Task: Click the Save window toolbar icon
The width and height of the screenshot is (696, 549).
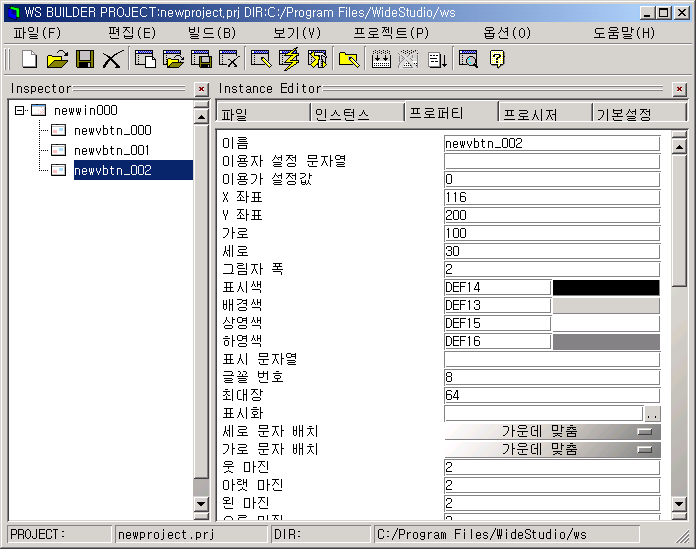Action: click(x=201, y=59)
